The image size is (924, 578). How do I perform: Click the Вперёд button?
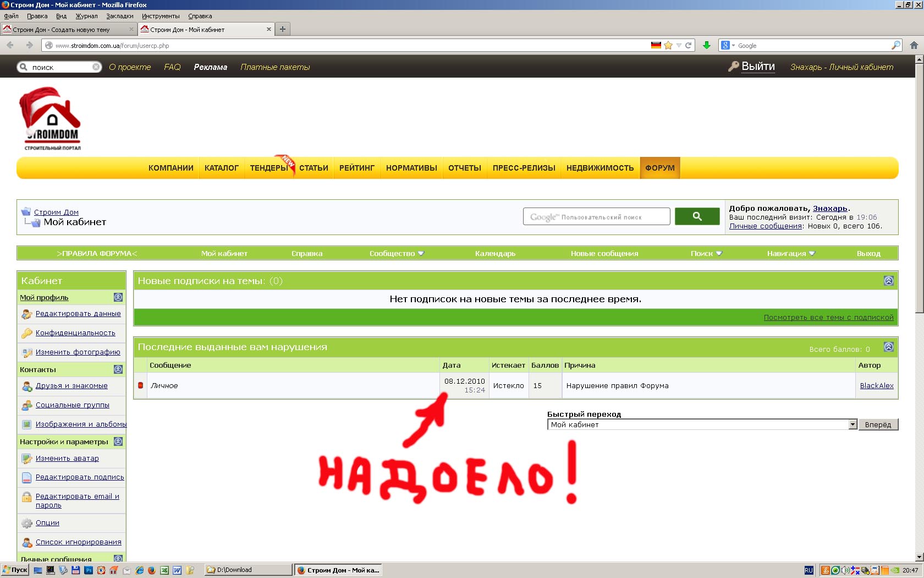click(x=878, y=424)
